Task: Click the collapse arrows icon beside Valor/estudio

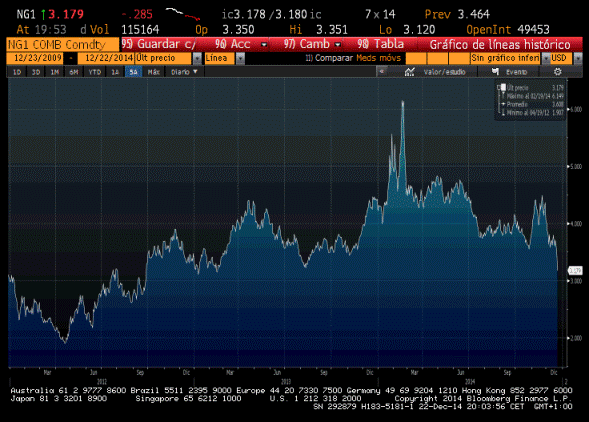Action: [382, 71]
